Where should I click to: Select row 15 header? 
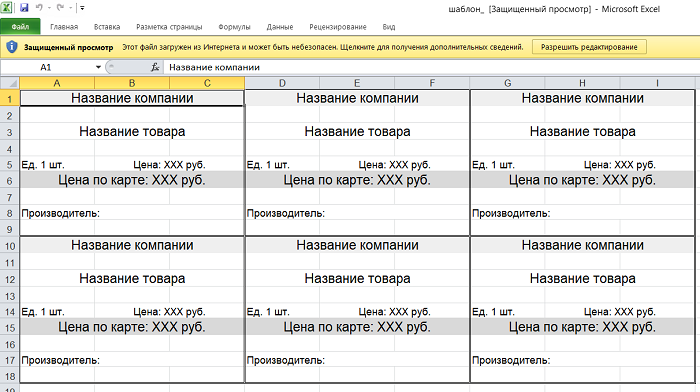(10, 327)
